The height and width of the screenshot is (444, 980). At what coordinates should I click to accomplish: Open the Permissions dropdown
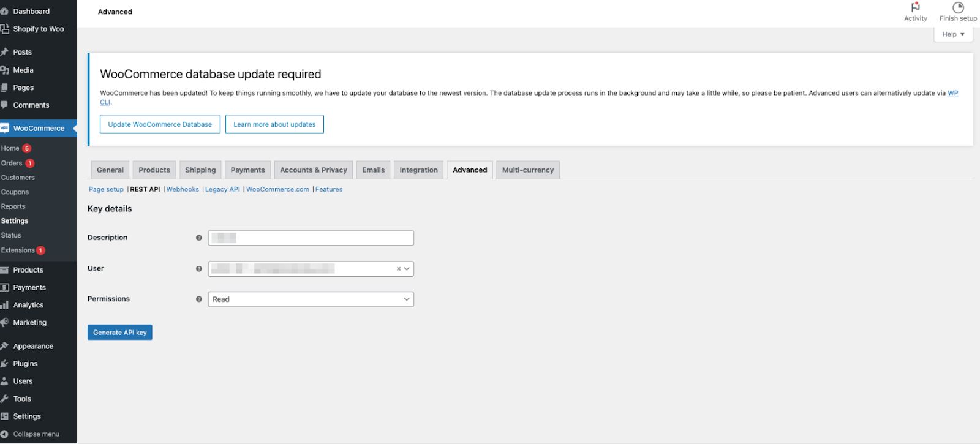(311, 299)
